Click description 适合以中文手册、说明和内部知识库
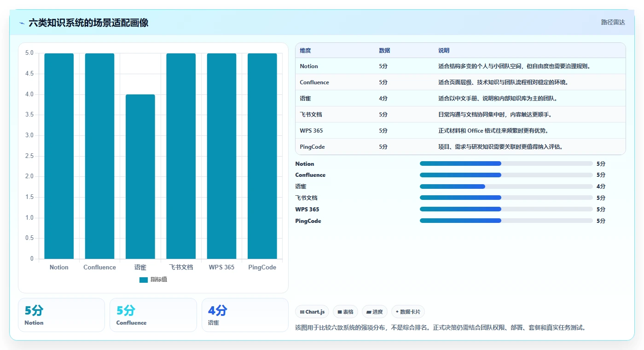 [498, 99]
